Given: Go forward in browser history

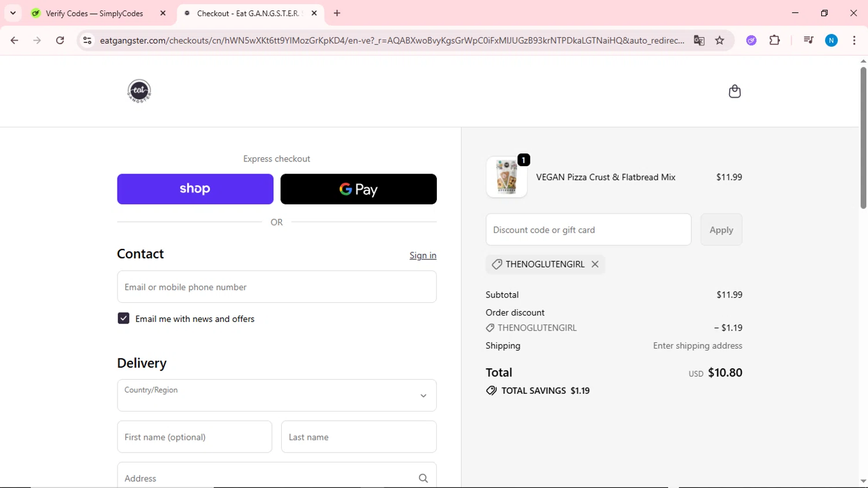Looking at the screenshot, I should click(37, 40).
